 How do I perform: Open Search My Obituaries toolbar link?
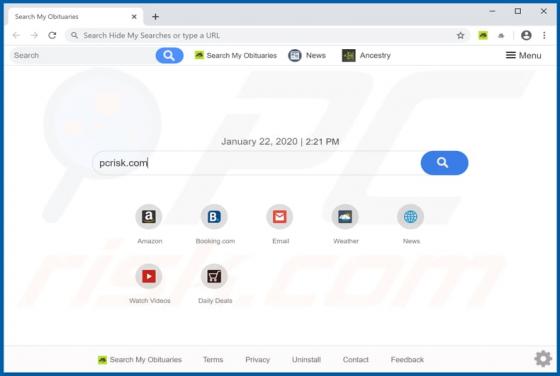(x=236, y=55)
